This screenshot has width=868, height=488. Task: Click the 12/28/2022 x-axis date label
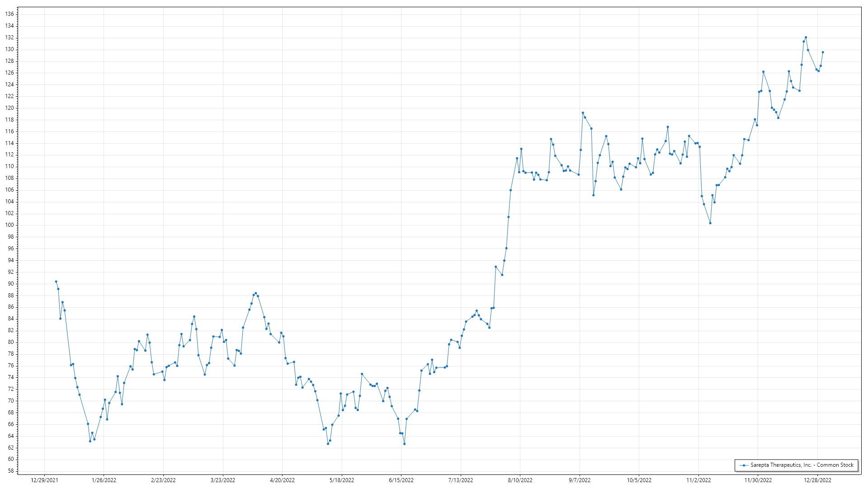pyautogui.click(x=817, y=480)
